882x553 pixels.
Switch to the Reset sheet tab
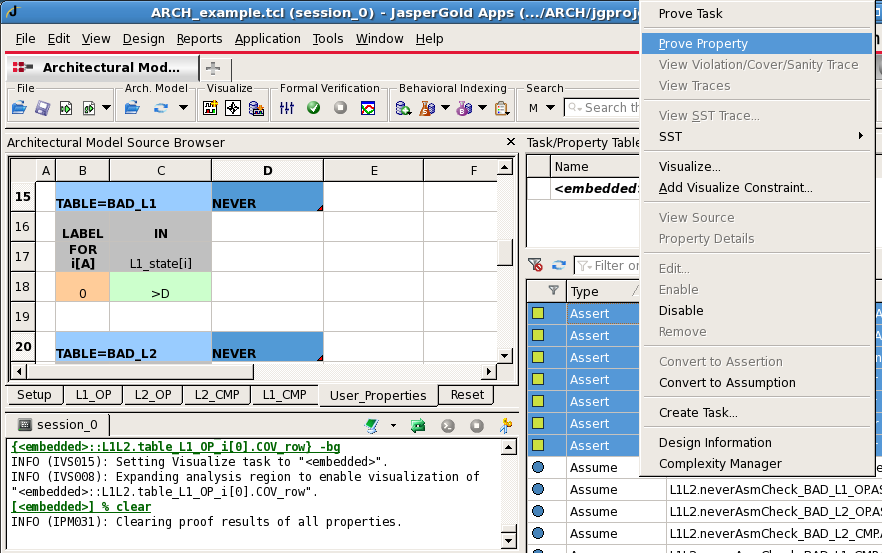pyautogui.click(x=467, y=395)
